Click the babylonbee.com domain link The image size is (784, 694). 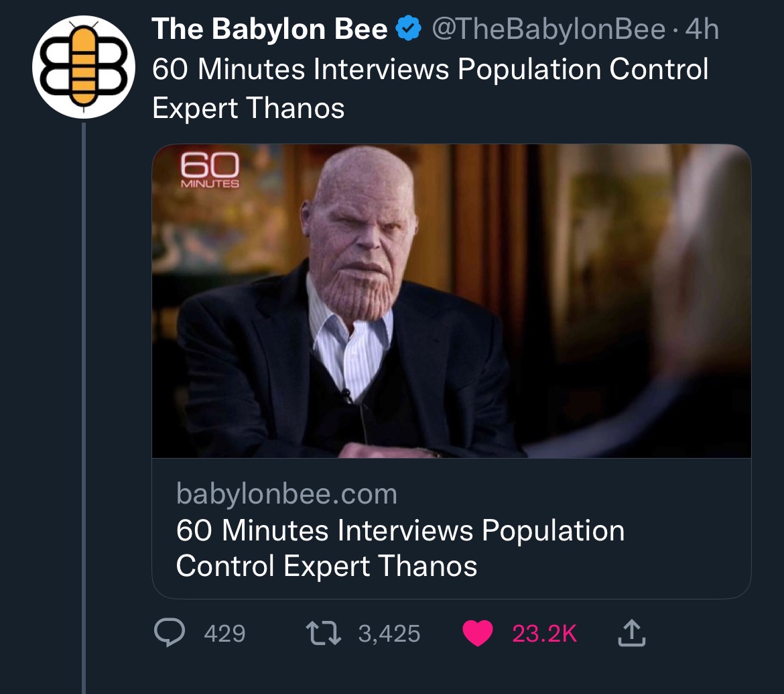[x=287, y=494]
